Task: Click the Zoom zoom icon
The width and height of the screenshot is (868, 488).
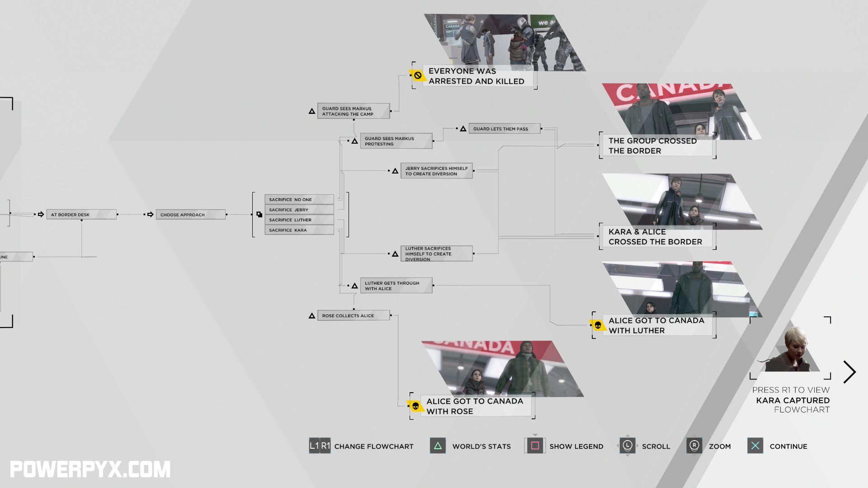Action: (693, 446)
